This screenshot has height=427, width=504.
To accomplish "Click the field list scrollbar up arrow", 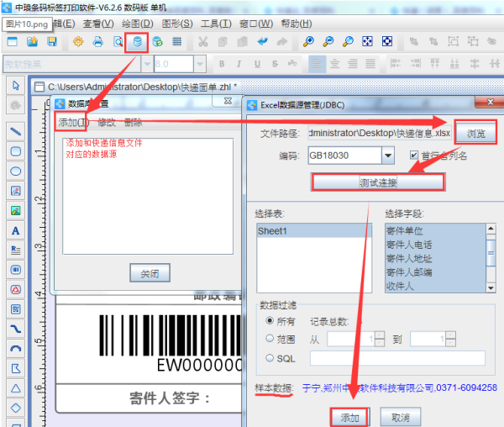I will point(491,229).
